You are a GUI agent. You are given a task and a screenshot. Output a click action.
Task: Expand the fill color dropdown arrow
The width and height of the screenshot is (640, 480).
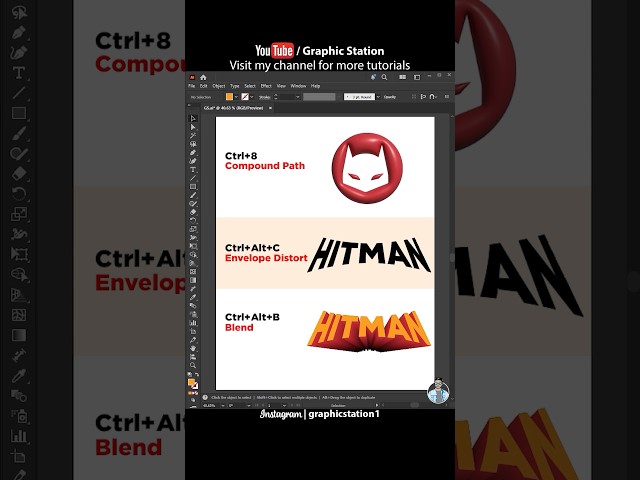[236, 97]
